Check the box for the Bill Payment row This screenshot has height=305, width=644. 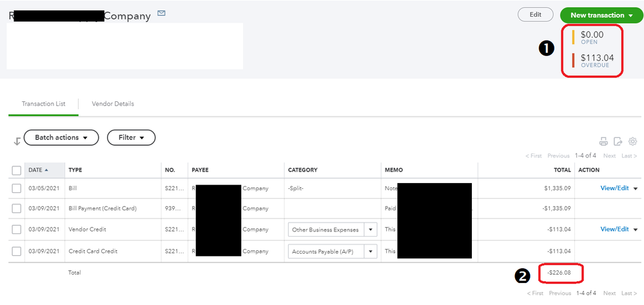pos(16,208)
